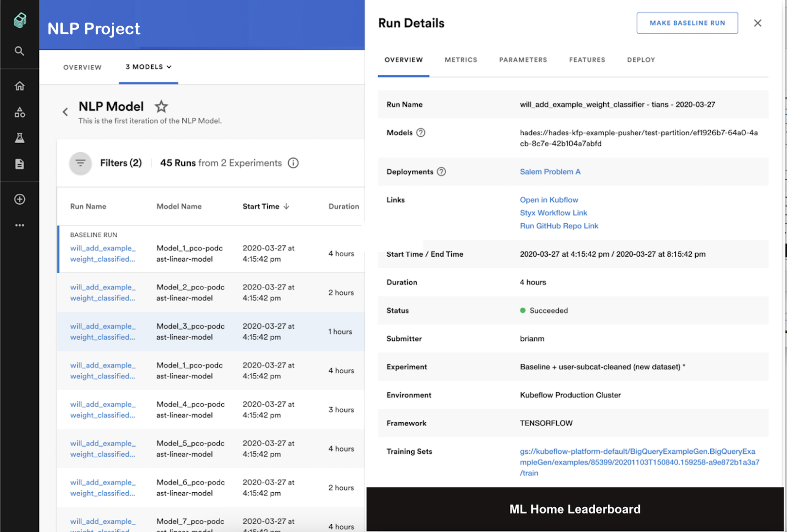The image size is (787, 532).
Task: Open the documents icon in the sidebar
Action: [x=19, y=164]
